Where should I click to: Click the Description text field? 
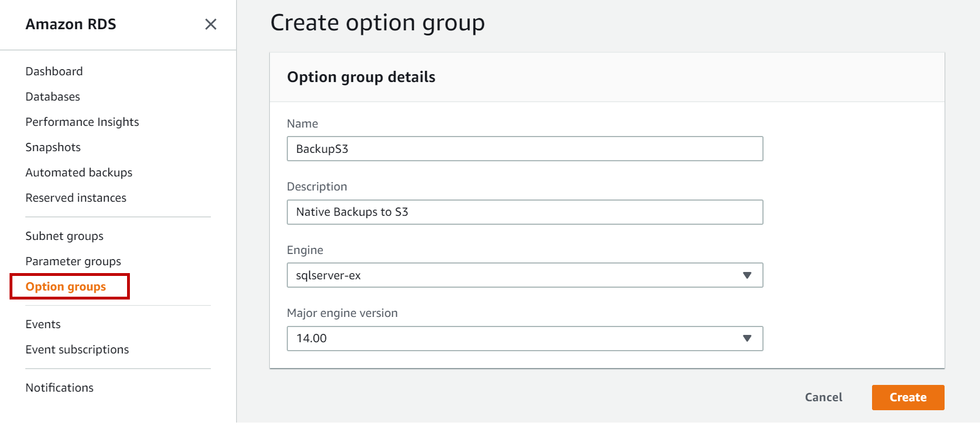tap(524, 212)
